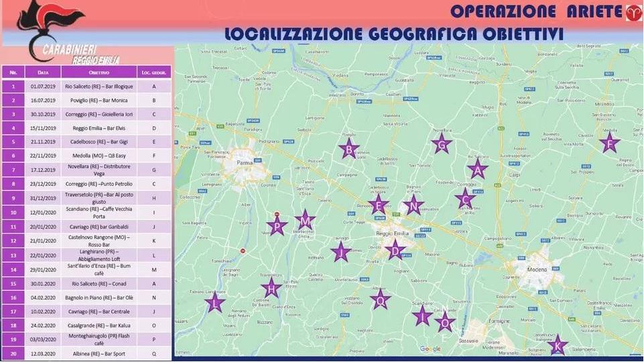Select star marker H near Traversetolo
The width and height of the screenshot is (644, 362).
(x=271, y=288)
